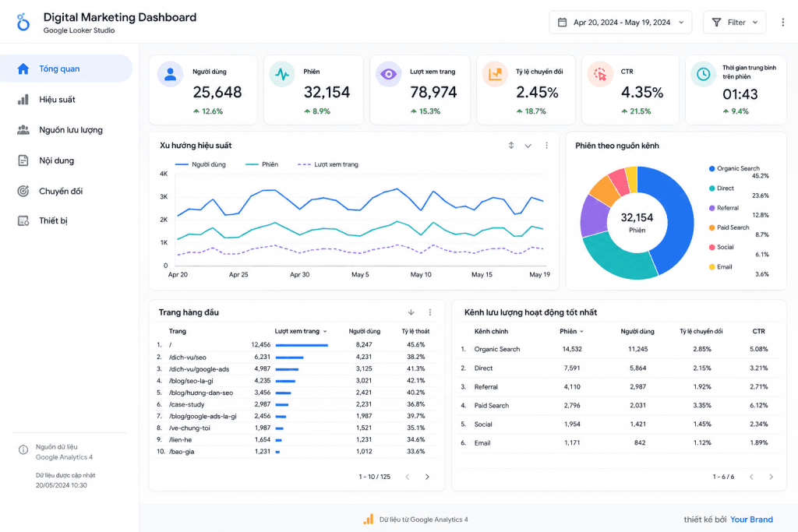Open the date range dropdown

[620, 23]
